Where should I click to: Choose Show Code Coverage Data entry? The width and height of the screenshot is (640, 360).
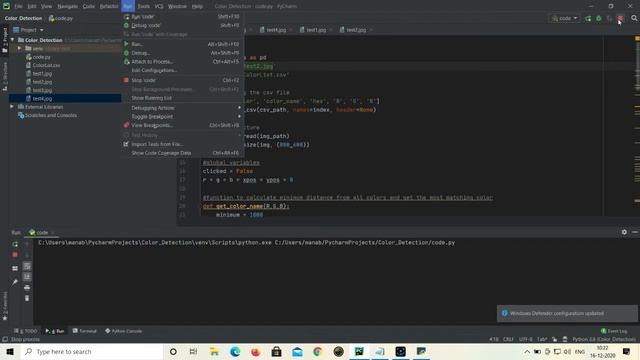(x=182, y=153)
